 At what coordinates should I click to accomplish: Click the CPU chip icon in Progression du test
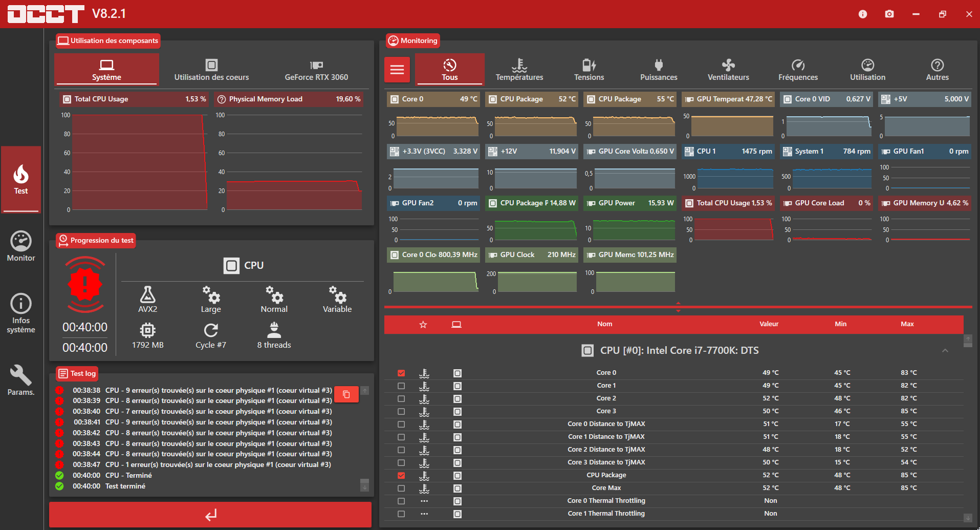coord(231,266)
